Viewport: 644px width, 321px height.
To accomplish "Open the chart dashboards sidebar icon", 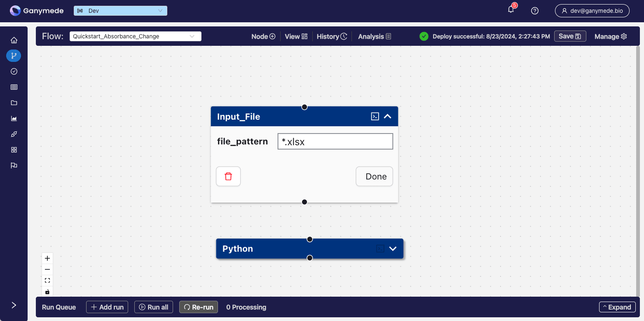I will [14, 118].
